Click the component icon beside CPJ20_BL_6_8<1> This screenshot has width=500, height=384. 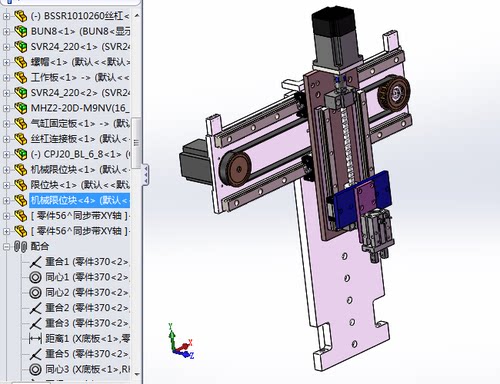pyautogui.click(x=21, y=154)
